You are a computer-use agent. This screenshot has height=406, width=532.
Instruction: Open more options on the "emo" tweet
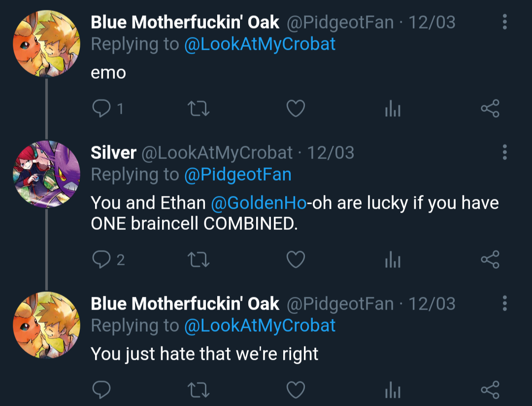click(504, 22)
